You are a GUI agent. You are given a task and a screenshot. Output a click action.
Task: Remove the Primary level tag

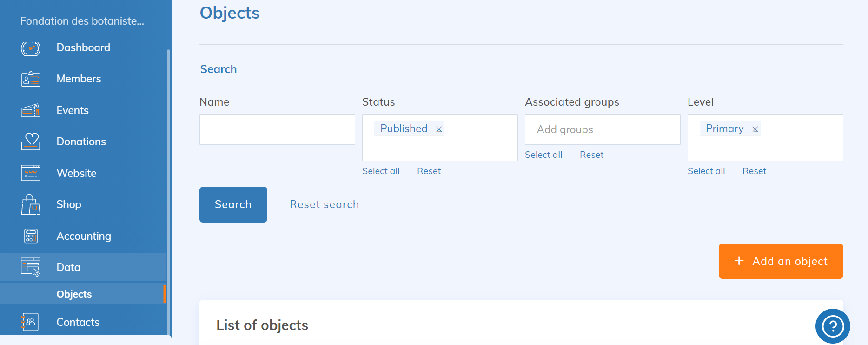pyautogui.click(x=755, y=129)
